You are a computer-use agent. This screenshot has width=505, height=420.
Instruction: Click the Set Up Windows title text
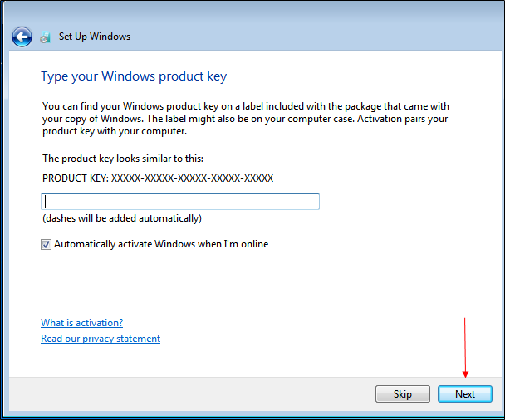click(95, 37)
